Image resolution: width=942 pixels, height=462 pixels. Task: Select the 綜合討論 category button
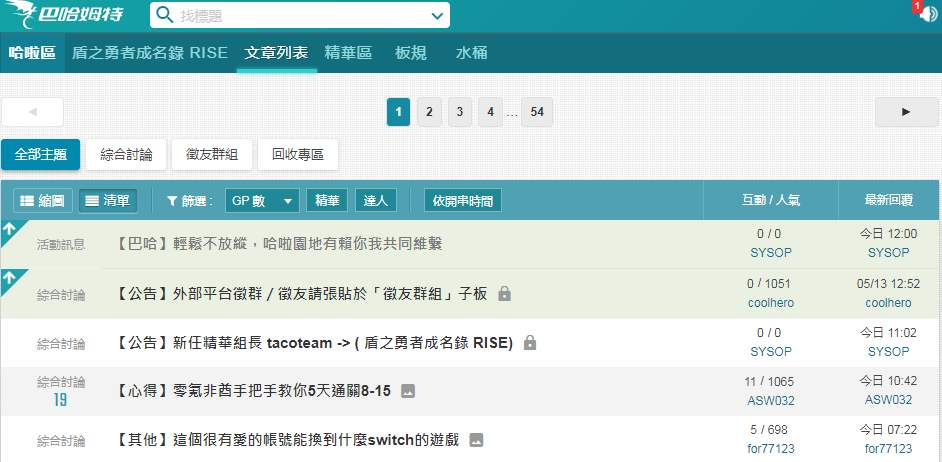click(x=126, y=154)
